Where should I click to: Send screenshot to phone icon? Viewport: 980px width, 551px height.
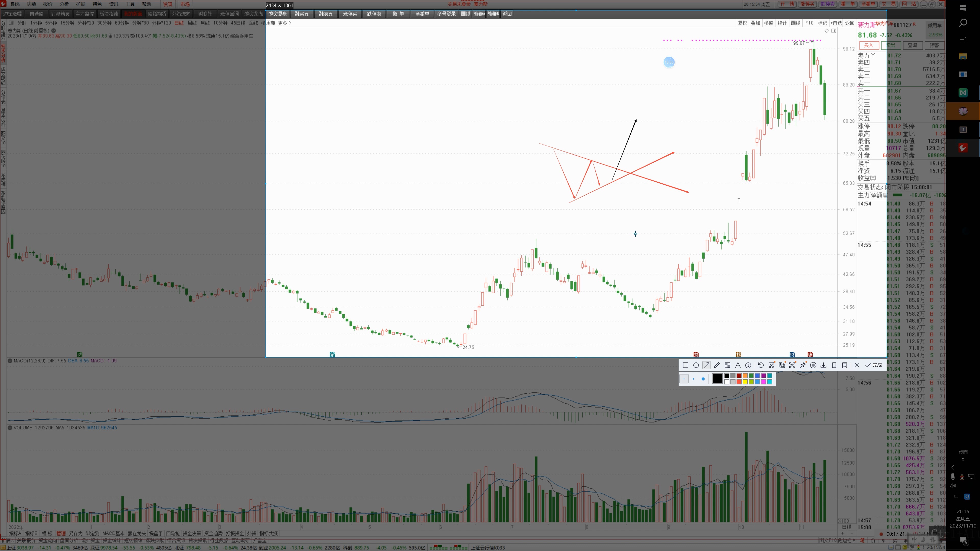(x=834, y=365)
